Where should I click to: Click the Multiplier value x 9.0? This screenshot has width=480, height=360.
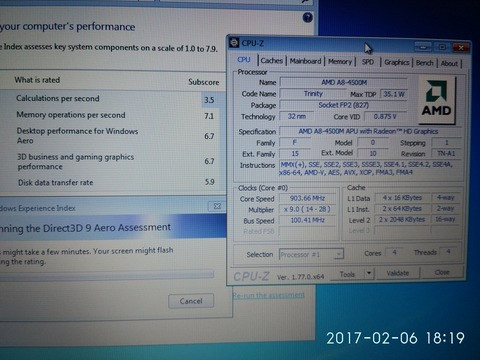(x=307, y=209)
